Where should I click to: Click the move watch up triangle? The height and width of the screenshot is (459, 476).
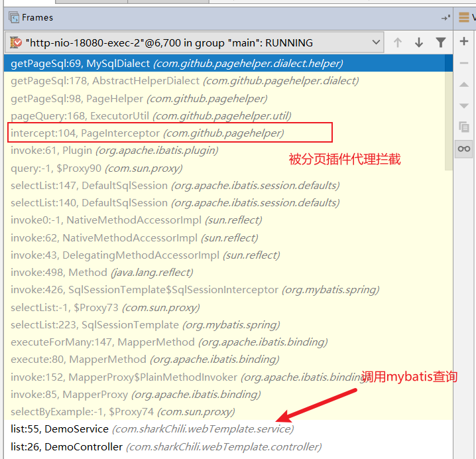click(464, 85)
